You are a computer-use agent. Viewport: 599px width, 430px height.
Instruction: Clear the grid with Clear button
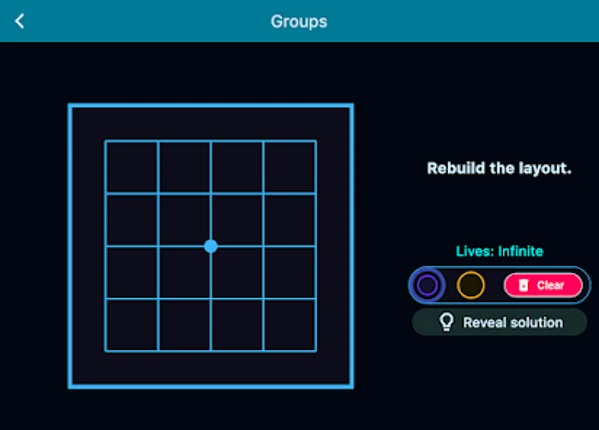[x=543, y=285]
